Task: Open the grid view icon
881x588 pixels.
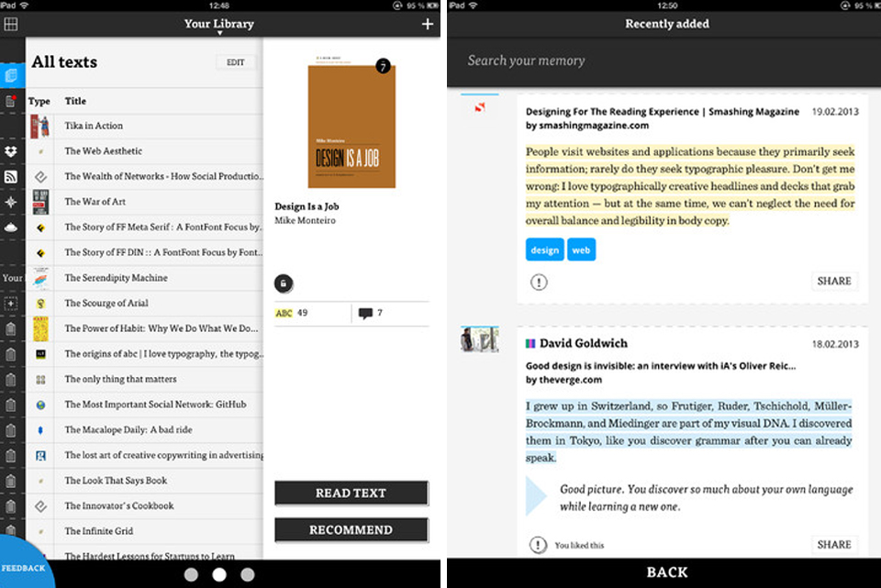Action: (11, 24)
